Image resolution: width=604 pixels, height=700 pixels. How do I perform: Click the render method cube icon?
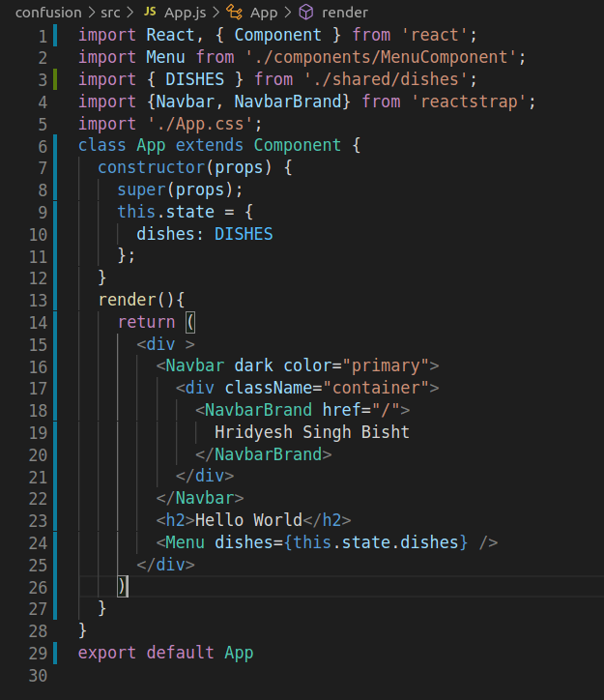tap(305, 13)
